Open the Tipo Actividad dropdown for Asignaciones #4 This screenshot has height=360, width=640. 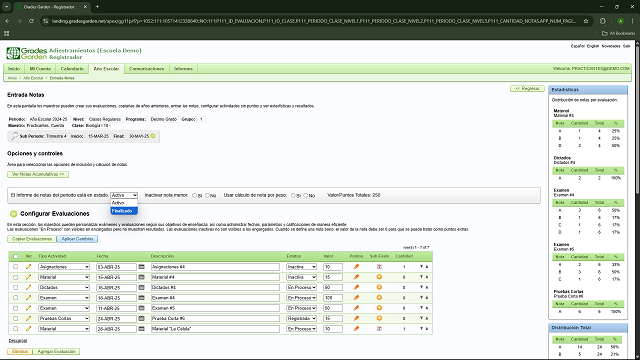(64, 267)
